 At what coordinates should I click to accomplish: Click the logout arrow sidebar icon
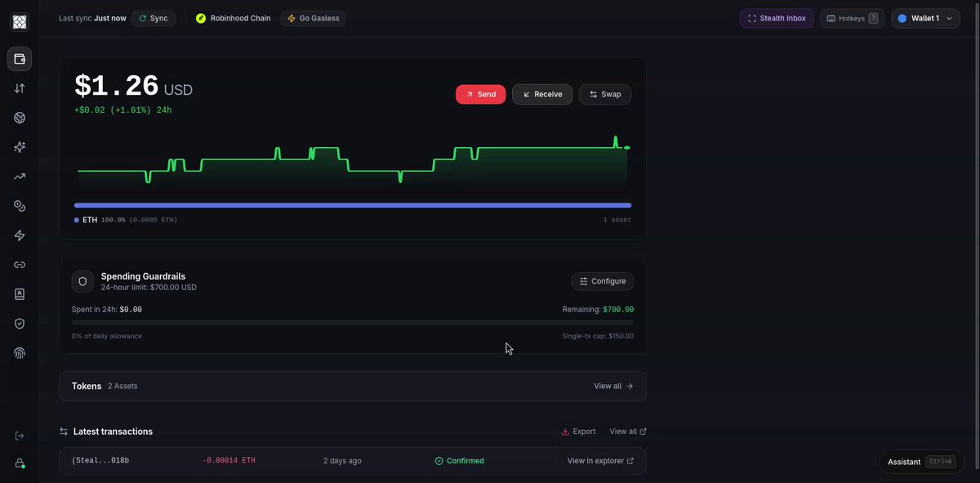coord(20,436)
